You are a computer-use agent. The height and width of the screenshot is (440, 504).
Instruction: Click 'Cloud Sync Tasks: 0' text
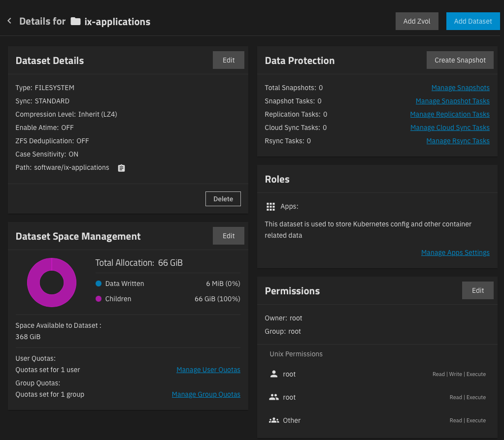[296, 127]
